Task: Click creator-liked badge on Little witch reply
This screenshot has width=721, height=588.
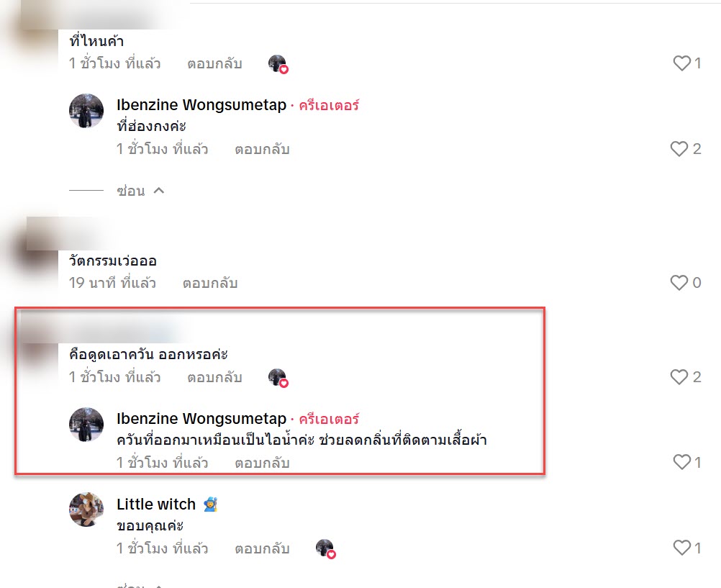Action: [325, 549]
